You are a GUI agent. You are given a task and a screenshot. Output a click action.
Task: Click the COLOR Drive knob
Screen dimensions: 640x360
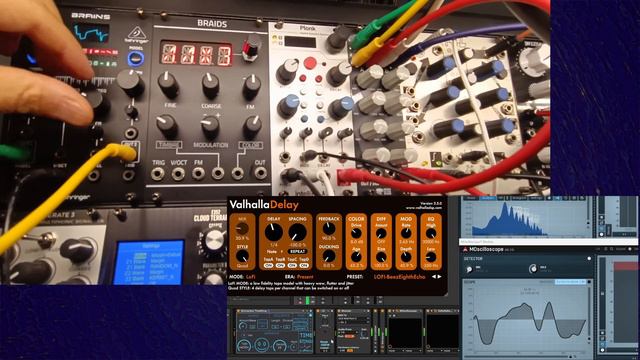tap(356, 233)
